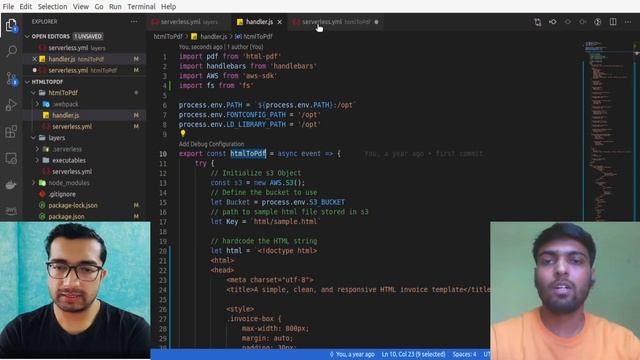Open the Docker view in activity bar
640x360 pixels.
click(x=11, y=184)
